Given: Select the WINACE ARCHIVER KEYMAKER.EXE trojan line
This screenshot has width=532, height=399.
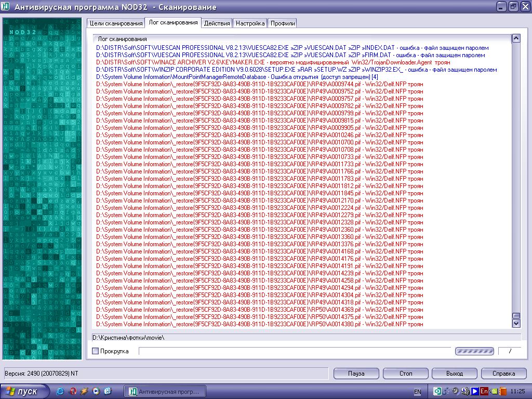Looking at the screenshot, I should point(273,62).
